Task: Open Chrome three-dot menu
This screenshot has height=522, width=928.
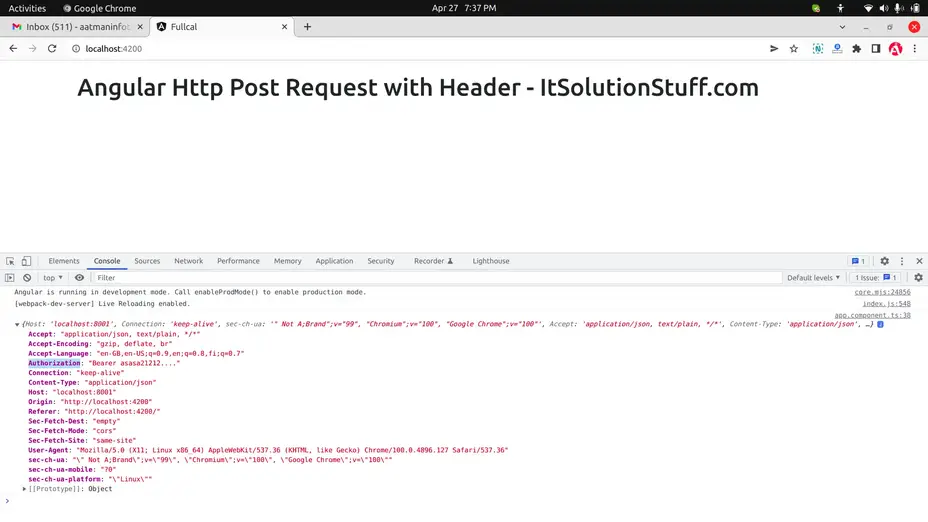Action: [914, 49]
